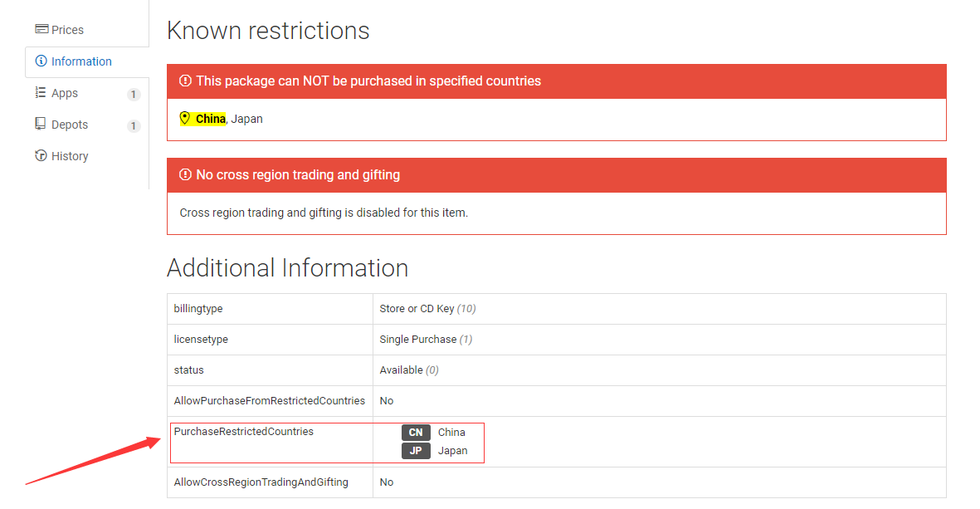
Task: Click the Prices sidebar icon
Action: point(41,30)
